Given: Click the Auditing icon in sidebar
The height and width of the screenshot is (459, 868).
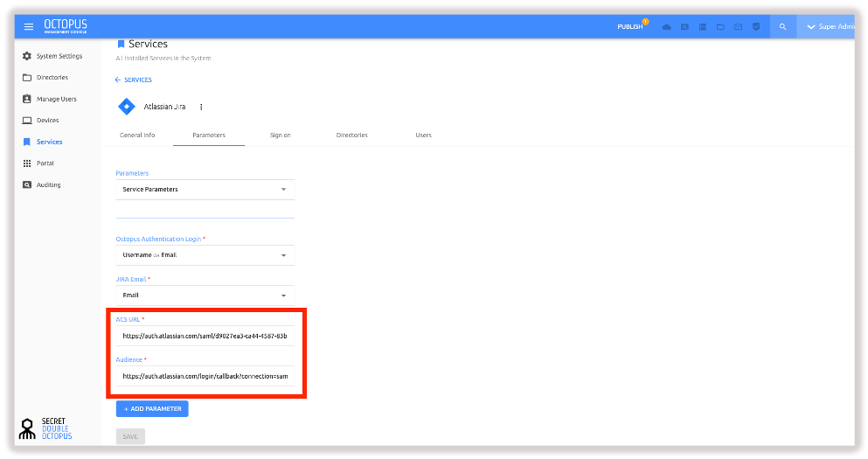Looking at the screenshot, I should tap(26, 185).
